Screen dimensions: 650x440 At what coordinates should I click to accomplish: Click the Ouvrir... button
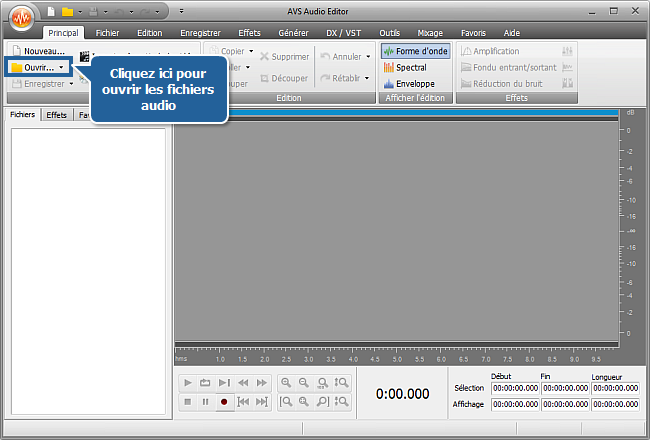(34, 67)
